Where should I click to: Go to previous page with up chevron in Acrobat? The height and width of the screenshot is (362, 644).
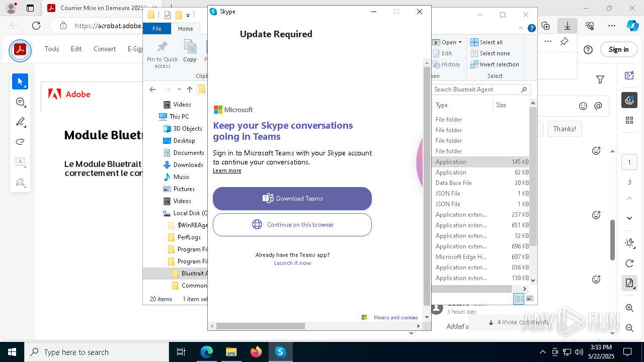(629, 198)
